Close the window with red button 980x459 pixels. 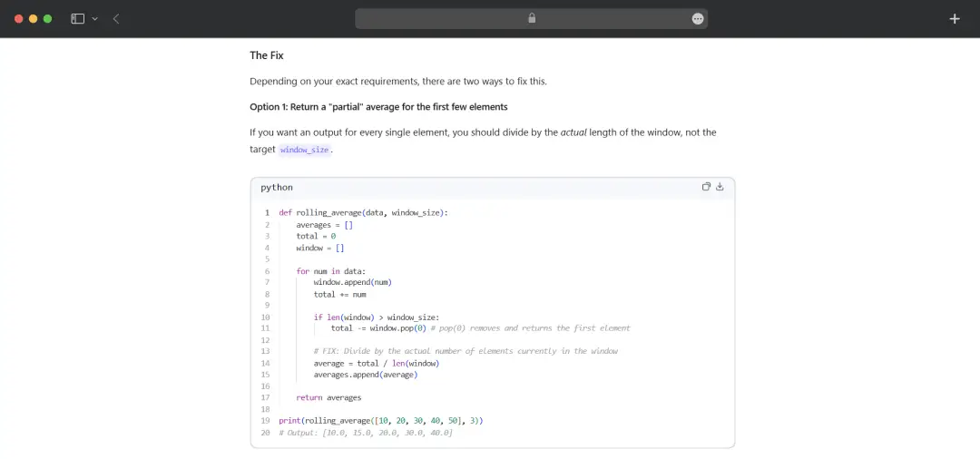pyautogui.click(x=19, y=19)
